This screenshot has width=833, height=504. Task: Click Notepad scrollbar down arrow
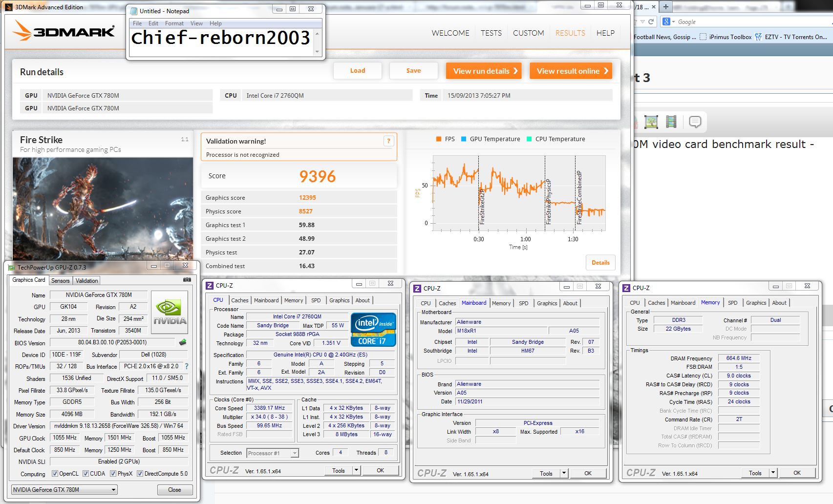tap(317, 51)
